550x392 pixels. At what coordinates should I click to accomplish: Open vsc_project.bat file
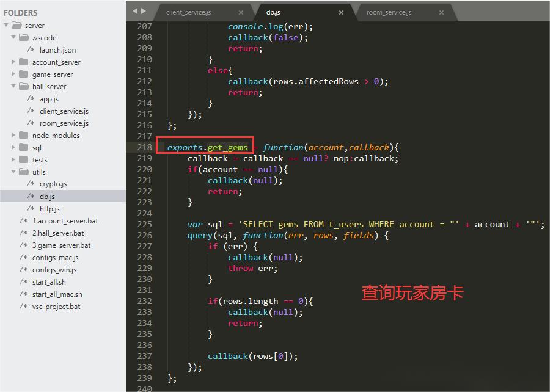(x=56, y=307)
